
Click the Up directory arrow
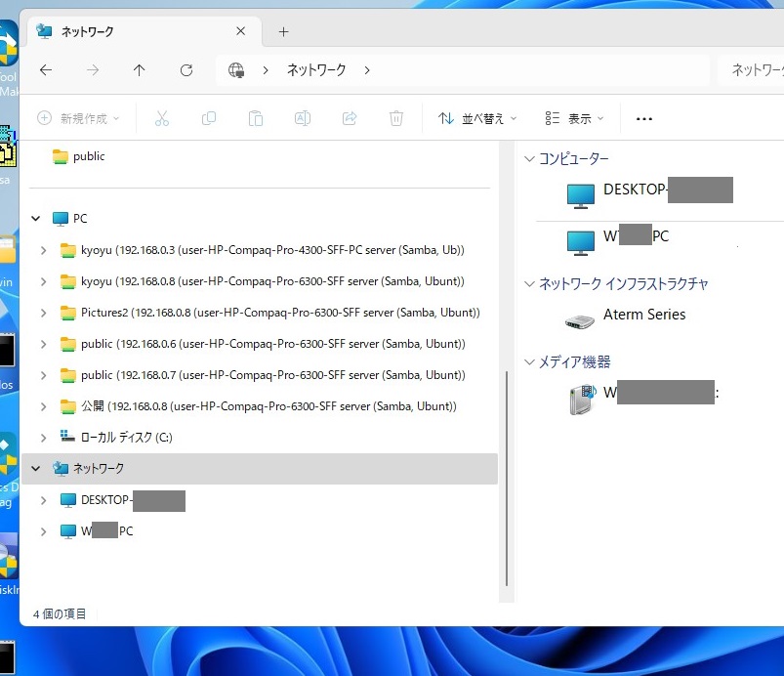140,70
